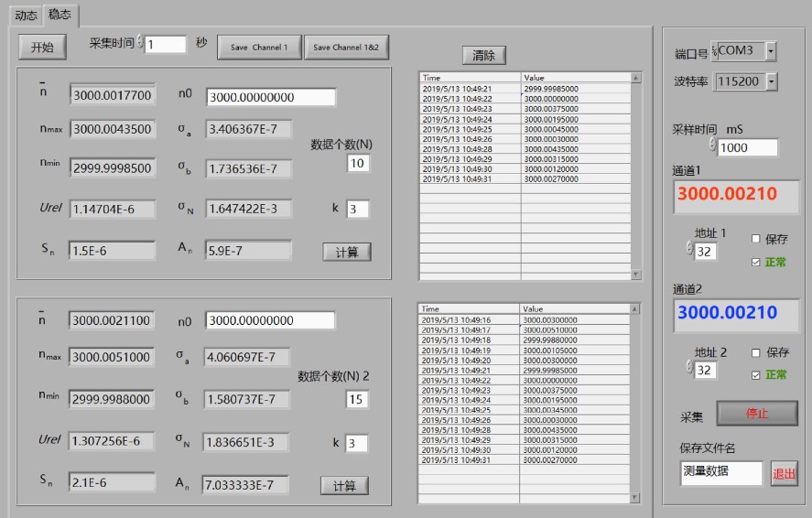The height and width of the screenshot is (518, 812).
Task: Click the 采集时间 stepper arrows
Action: 140,42
